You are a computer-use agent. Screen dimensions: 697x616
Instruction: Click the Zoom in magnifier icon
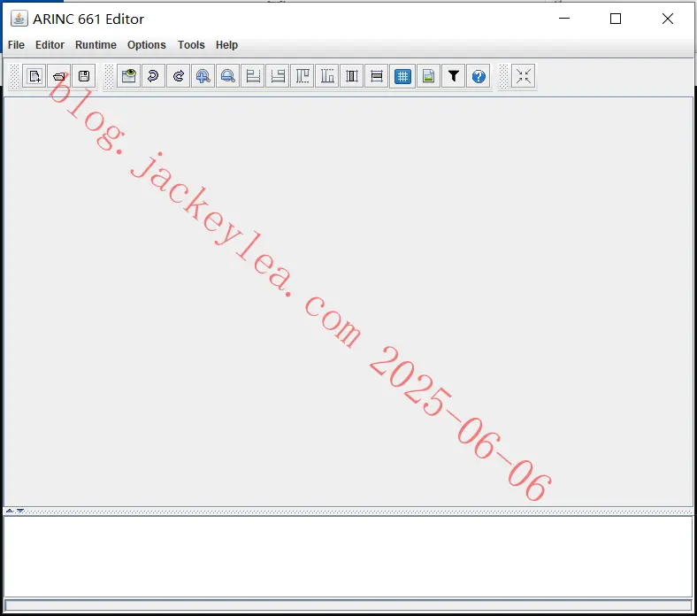203,76
